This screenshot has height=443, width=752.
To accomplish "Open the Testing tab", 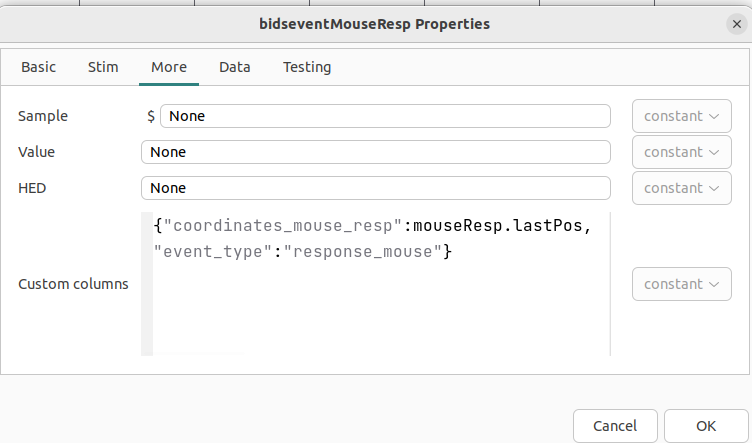I will click(307, 67).
